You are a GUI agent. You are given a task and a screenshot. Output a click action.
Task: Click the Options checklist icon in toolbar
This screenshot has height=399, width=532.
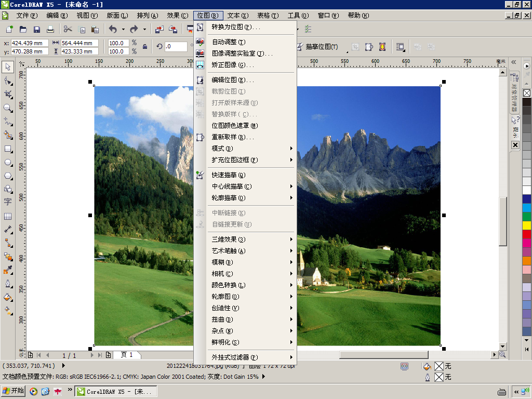(308, 29)
